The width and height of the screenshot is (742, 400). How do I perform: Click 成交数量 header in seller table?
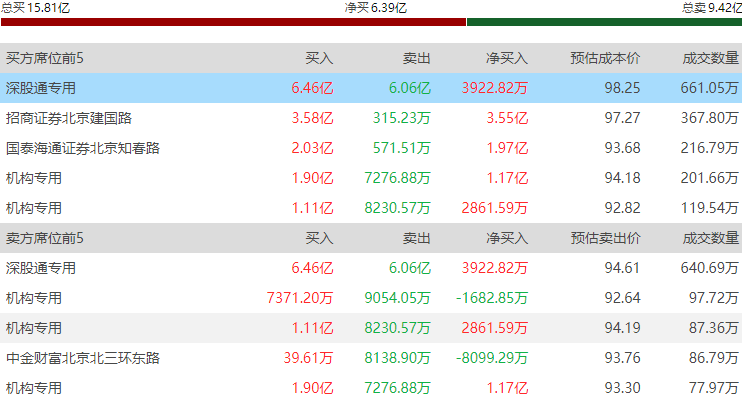pos(710,238)
